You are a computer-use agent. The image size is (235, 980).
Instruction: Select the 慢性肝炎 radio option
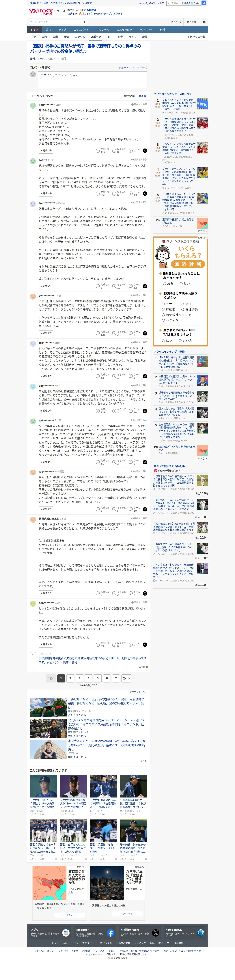(x=183, y=309)
